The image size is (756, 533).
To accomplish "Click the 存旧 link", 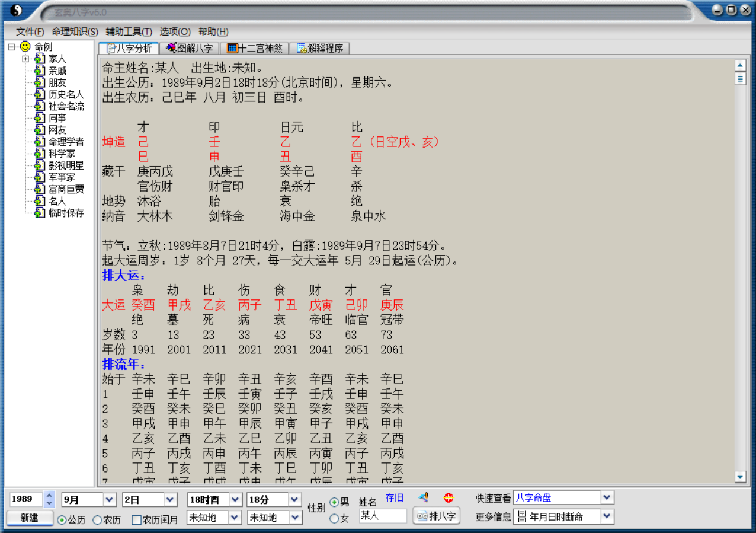I will tap(395, 497).
